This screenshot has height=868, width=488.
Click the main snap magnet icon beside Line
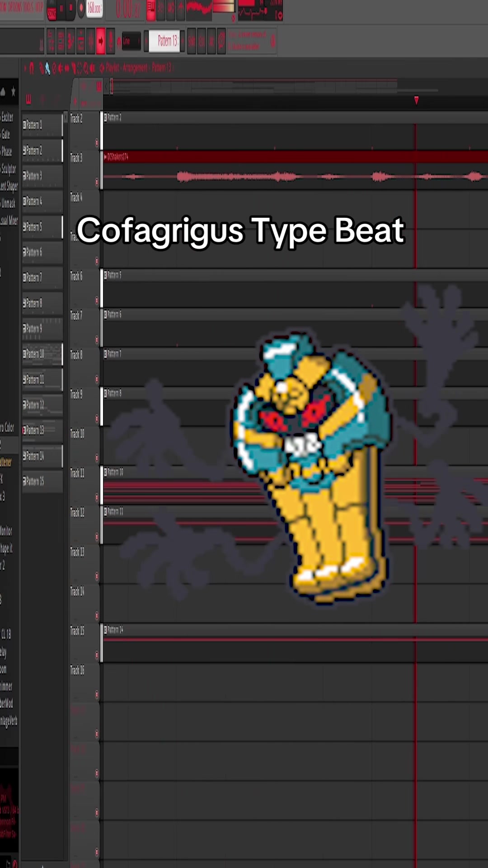119,42
